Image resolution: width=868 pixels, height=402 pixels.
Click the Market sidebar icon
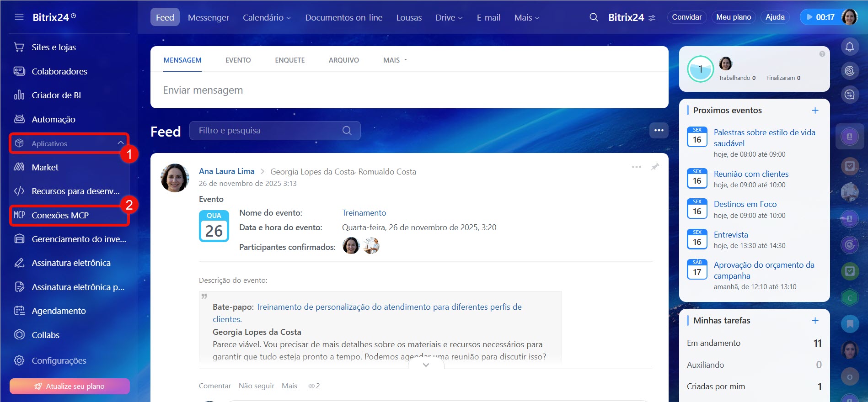click(19, 167)
